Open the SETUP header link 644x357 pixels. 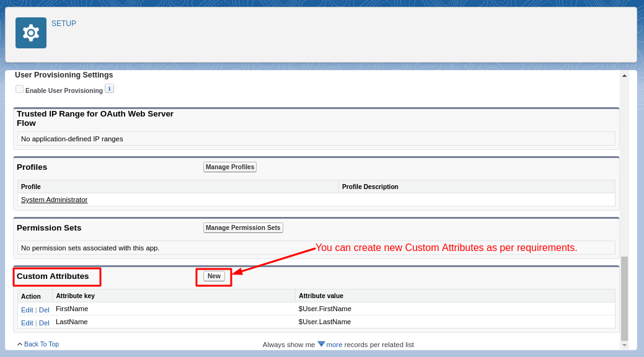click(x=63, y=23)
